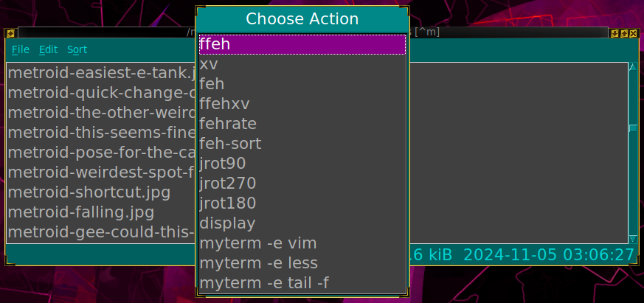The image size is (644, 303).
Task: Select myterm -e vim action
Action: pos(302,243)
